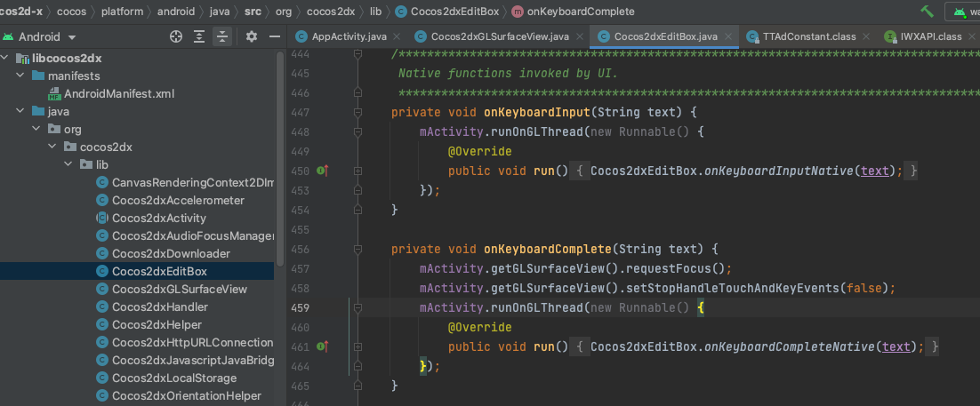Close the TTAdConstant.class tab
Viewport: 980px width, 406px height.
click(x=866, y=36)
